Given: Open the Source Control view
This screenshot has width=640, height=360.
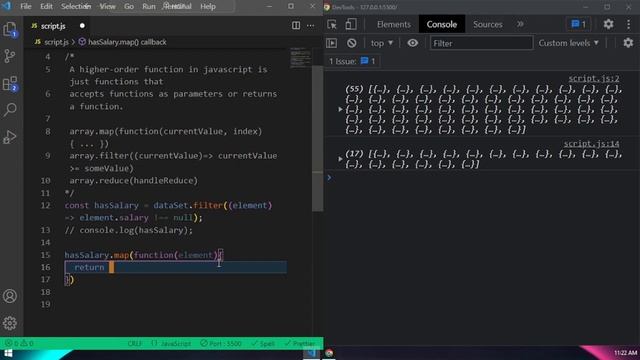Looking at the screenshot, I should click(10, 56).
